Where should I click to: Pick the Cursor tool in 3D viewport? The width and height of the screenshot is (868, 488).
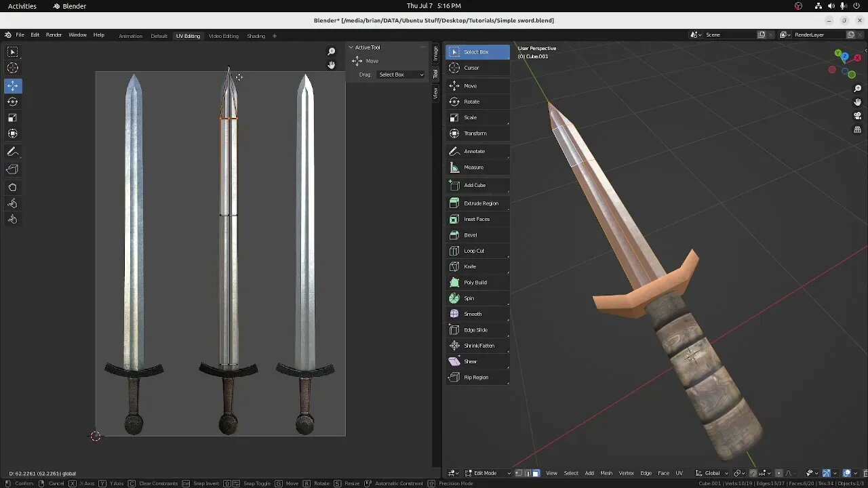477,68
